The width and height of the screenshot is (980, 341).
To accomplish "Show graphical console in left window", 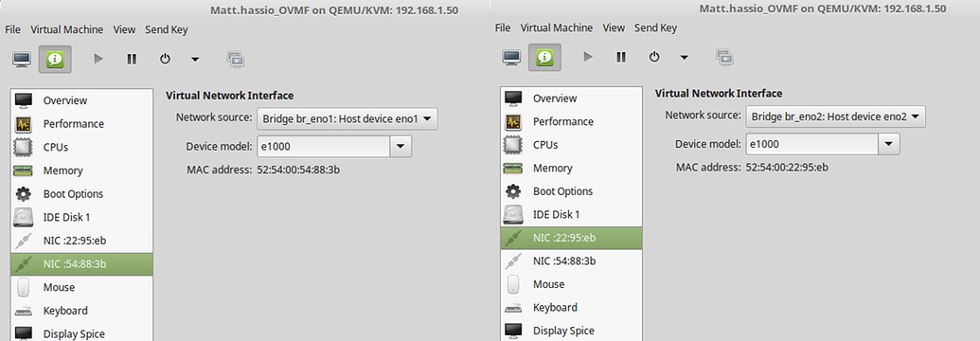I will click(22, 59).
